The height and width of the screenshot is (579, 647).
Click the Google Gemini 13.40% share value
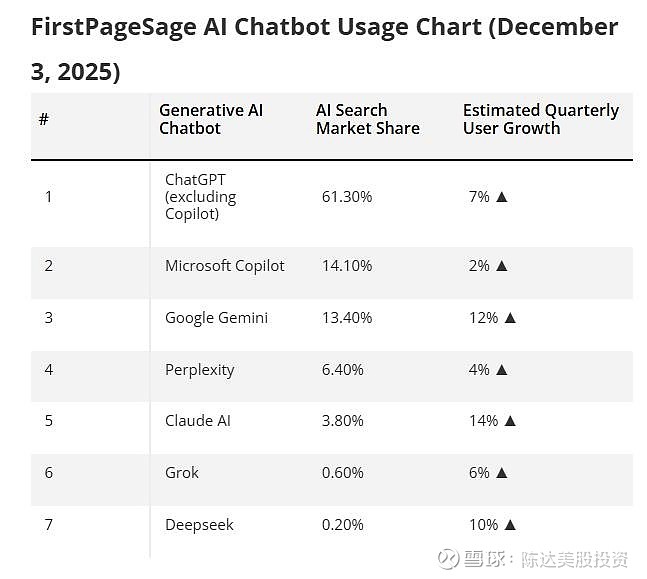click(x=346, y=318)
